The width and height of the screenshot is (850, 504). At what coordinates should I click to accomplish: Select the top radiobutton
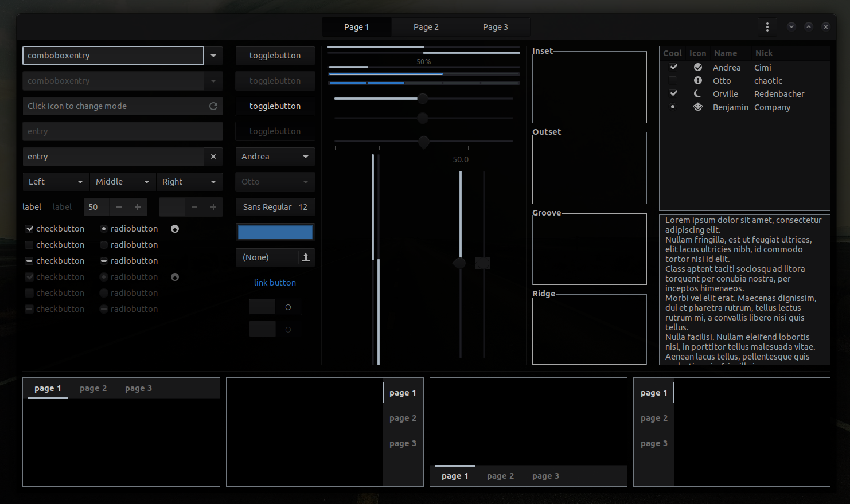click(x=103, y=228)
